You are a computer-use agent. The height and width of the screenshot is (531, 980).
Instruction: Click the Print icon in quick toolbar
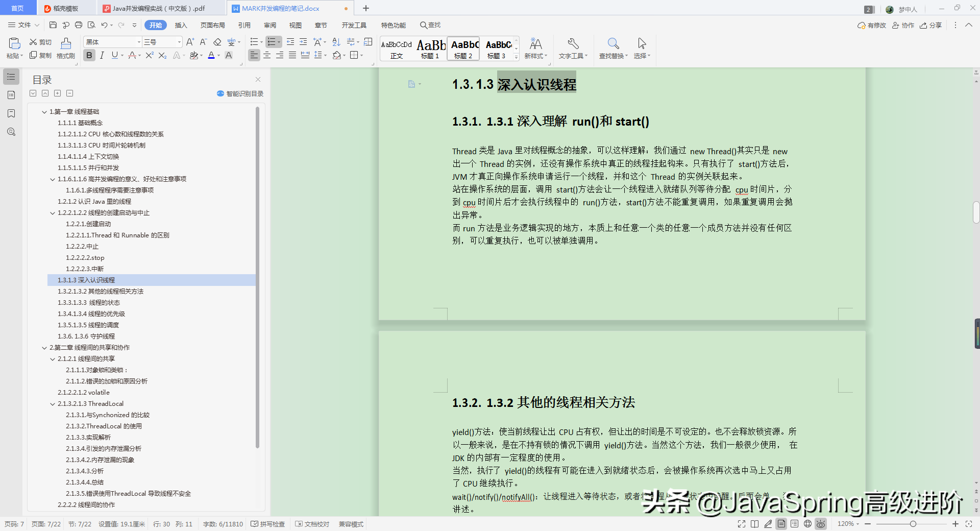(79, 25)
